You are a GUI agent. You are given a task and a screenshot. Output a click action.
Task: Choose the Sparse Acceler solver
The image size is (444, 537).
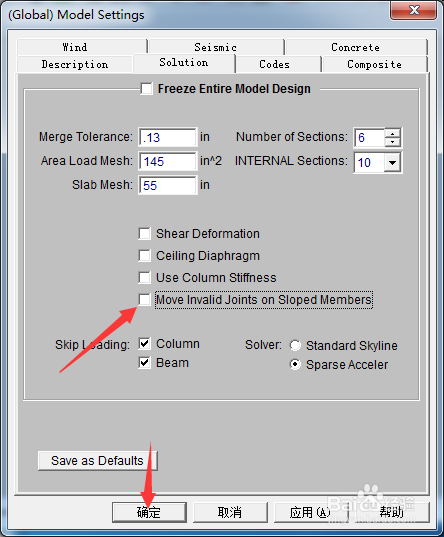click(295, 364)
